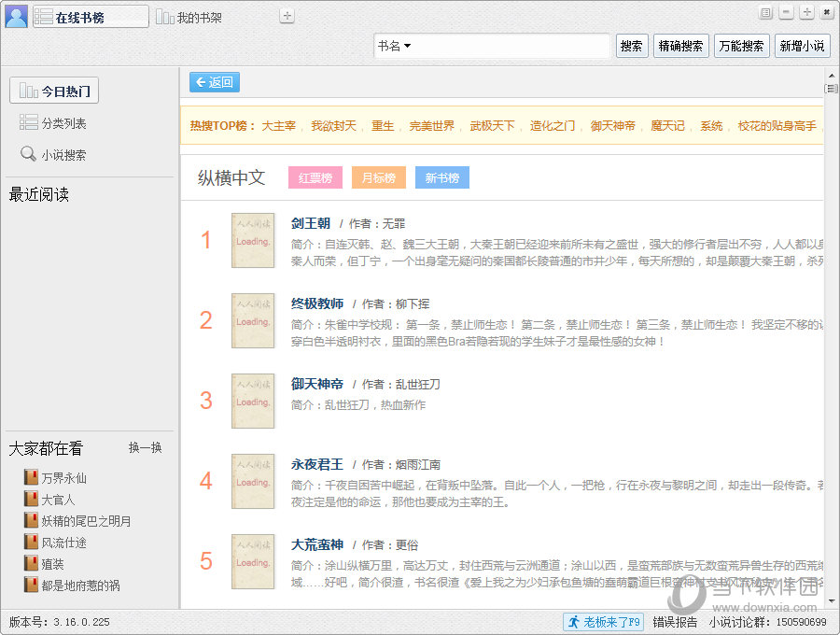Click the cover thumbnail of 剑王朝
This screenshot has width=840, height=635.
[x=253, y=241]
